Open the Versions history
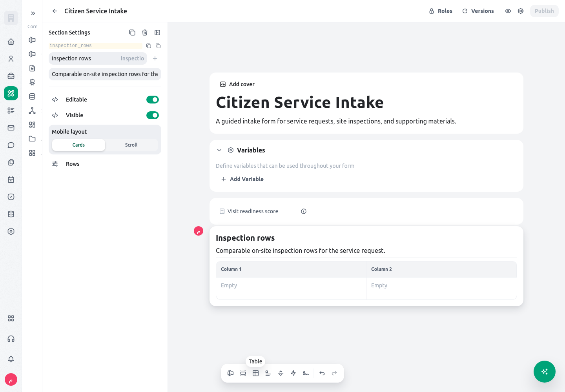The width and height of the screenshot is (565, 392). (478, 11)
